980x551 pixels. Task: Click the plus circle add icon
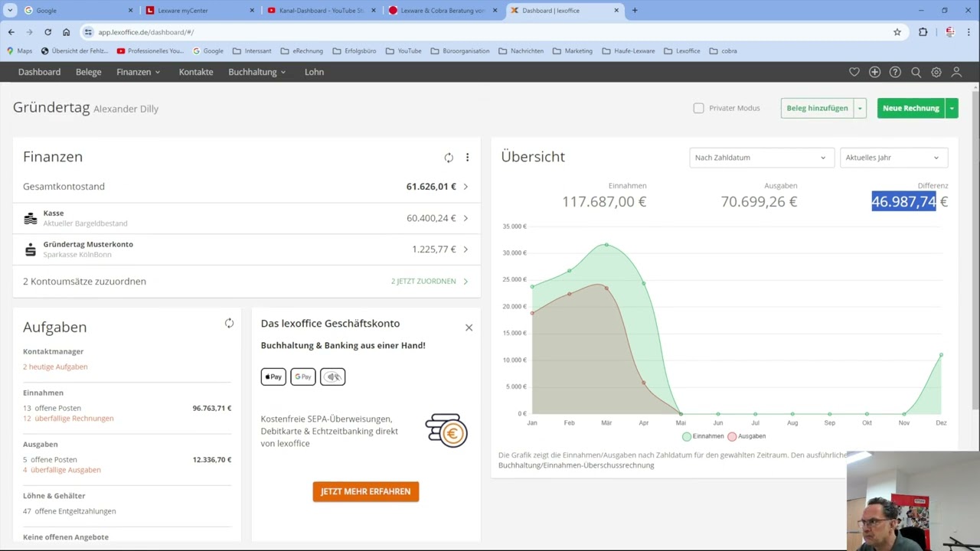click(x=875, y=72)
